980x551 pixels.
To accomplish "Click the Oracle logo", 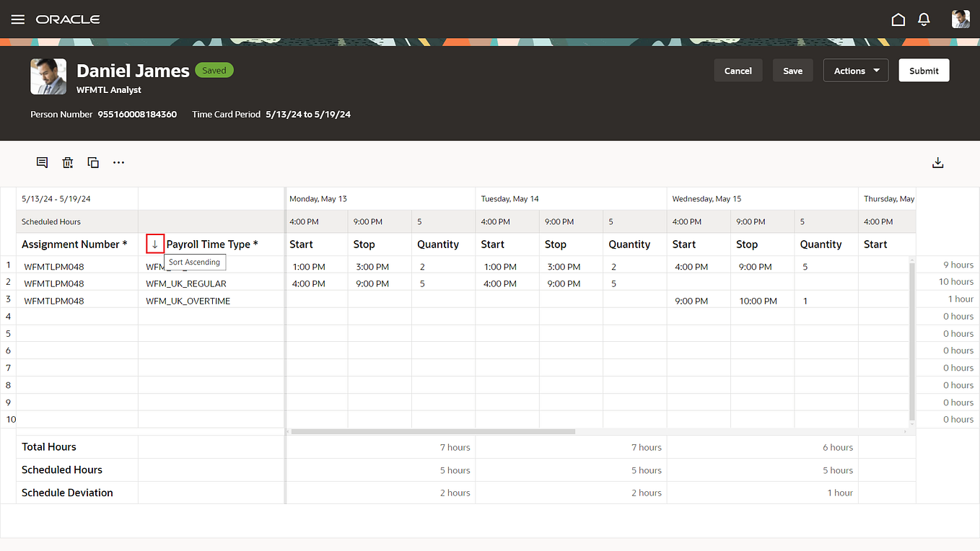I will 68,19.
